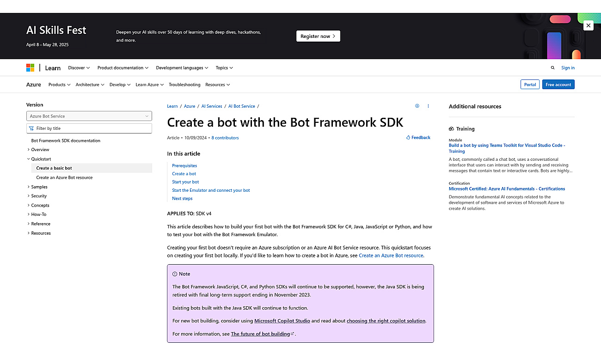Open the Development languages dropdown

182,68
